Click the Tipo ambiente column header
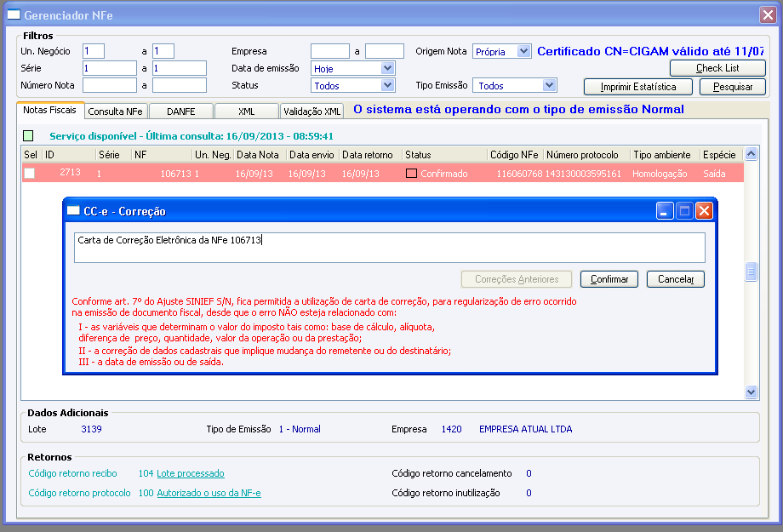This screenshot has width=783, height=532. click(x=665, y=155)
